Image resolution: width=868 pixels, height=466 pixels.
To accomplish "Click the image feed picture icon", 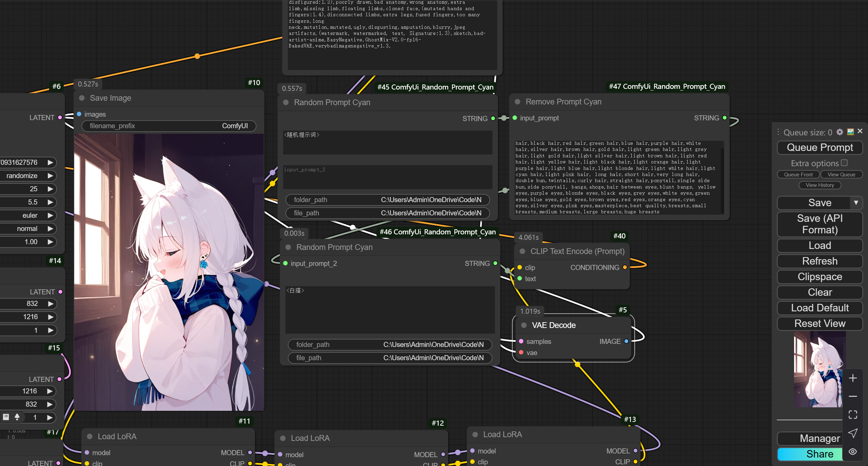I will pos(850,132).
